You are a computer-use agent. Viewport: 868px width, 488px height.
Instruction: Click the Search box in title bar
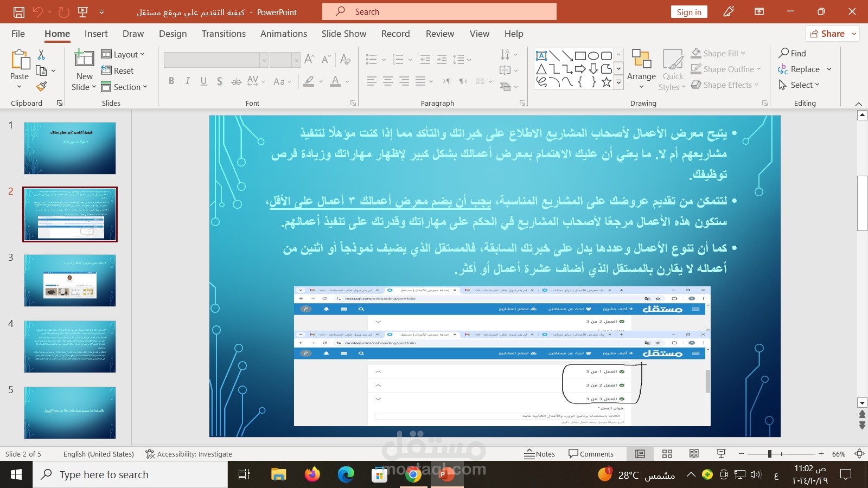tap(439, 12)
